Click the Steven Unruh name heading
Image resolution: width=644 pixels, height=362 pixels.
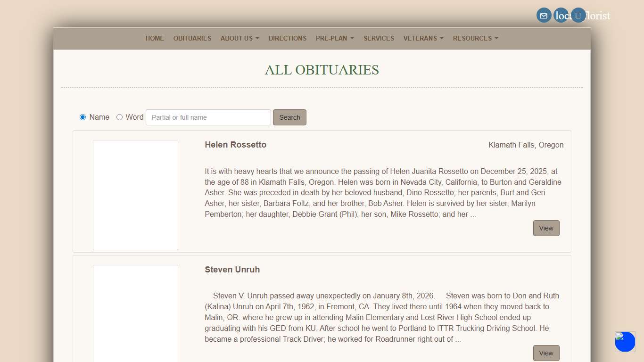pyautogui.click(x=232, y=269)
